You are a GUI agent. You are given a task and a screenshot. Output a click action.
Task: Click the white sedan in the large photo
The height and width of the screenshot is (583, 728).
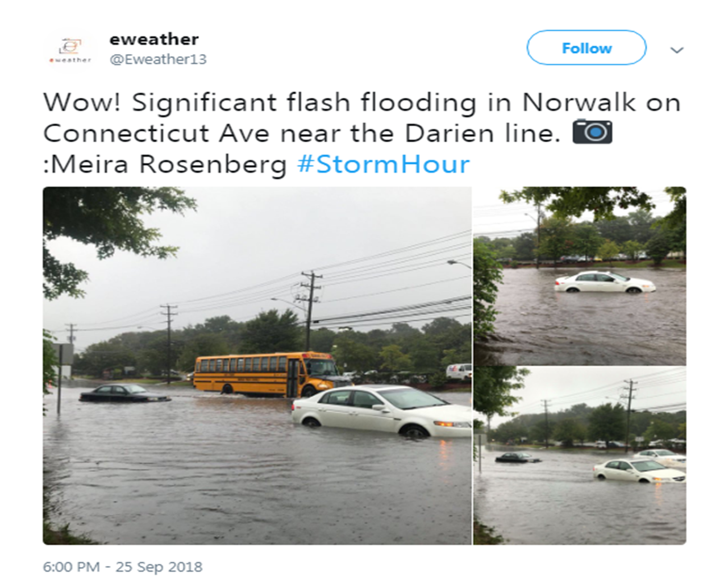pyautogui.click(x=382, y=412)
